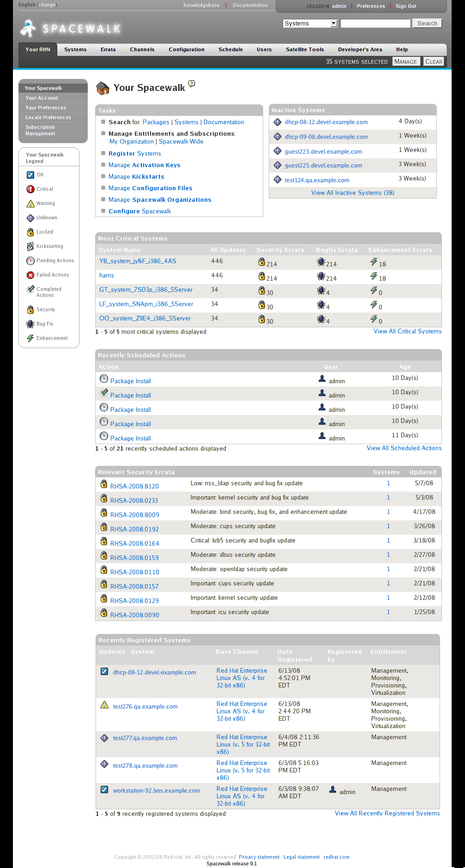
Task: Open View All Scheduled Actions link
Action: tap(404, 448)
